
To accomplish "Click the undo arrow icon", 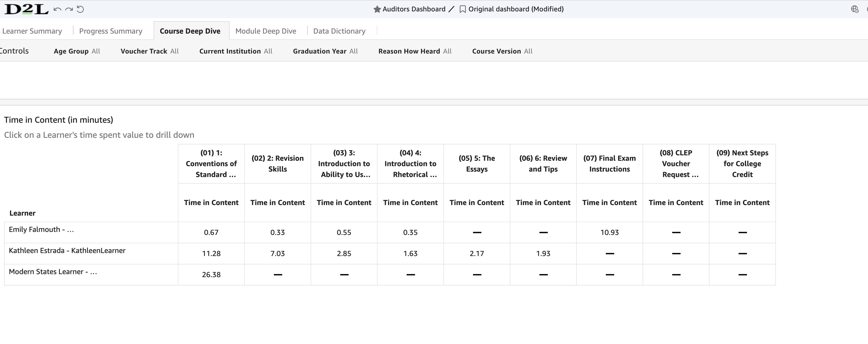I will click(x=57, y=9).
